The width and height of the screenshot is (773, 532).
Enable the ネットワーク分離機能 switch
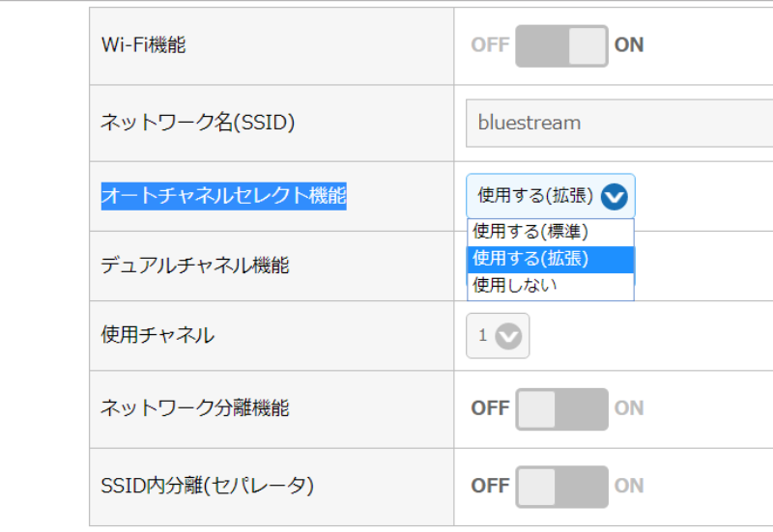561,408
